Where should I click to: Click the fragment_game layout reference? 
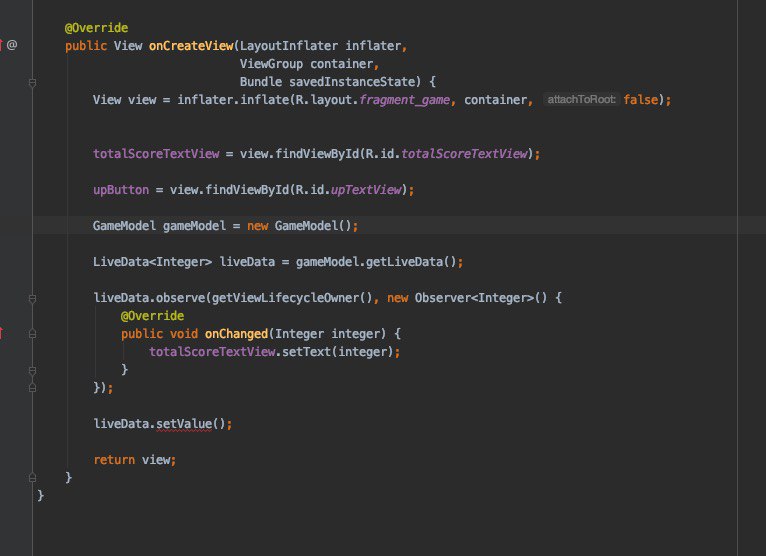(404, 100)
